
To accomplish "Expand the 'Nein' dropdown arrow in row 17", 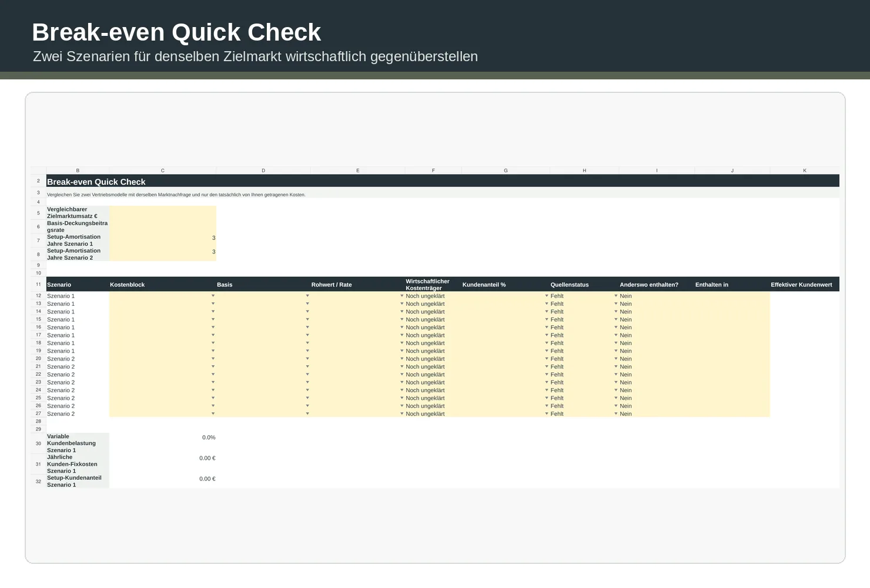I will [616, 335].
